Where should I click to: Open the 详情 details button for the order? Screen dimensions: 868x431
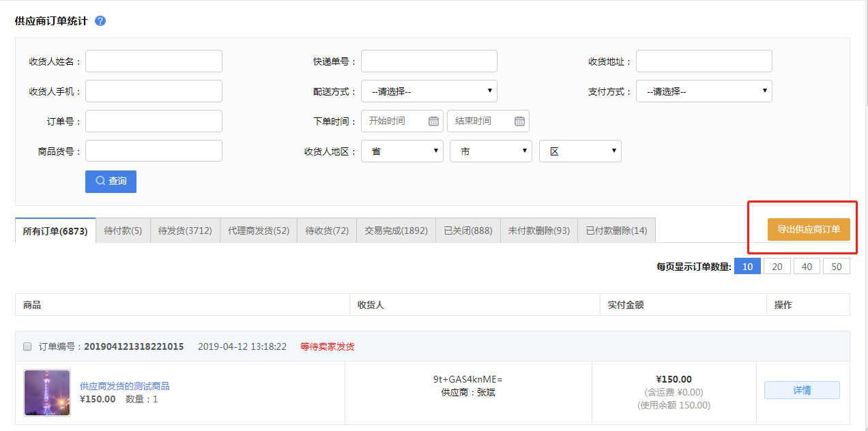point(802,390)
